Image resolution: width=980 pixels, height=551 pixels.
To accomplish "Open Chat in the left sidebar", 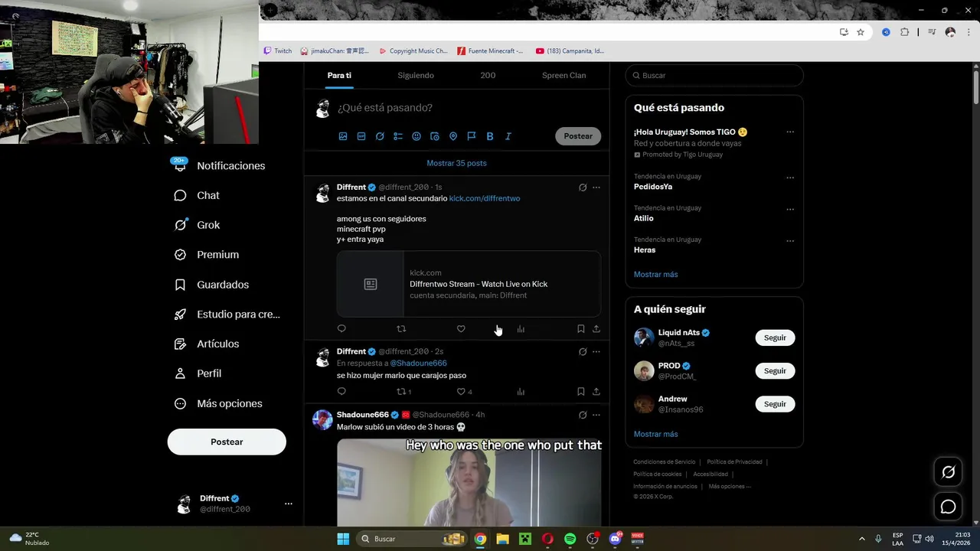I will click(198, 195).
